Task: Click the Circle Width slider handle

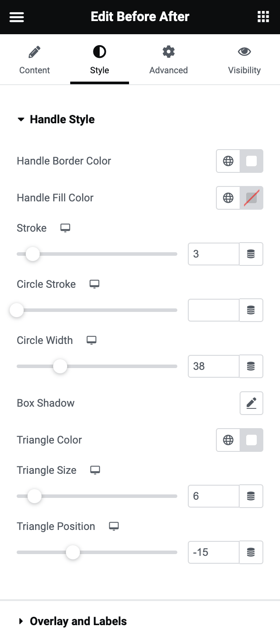Action: coord(60,366)
